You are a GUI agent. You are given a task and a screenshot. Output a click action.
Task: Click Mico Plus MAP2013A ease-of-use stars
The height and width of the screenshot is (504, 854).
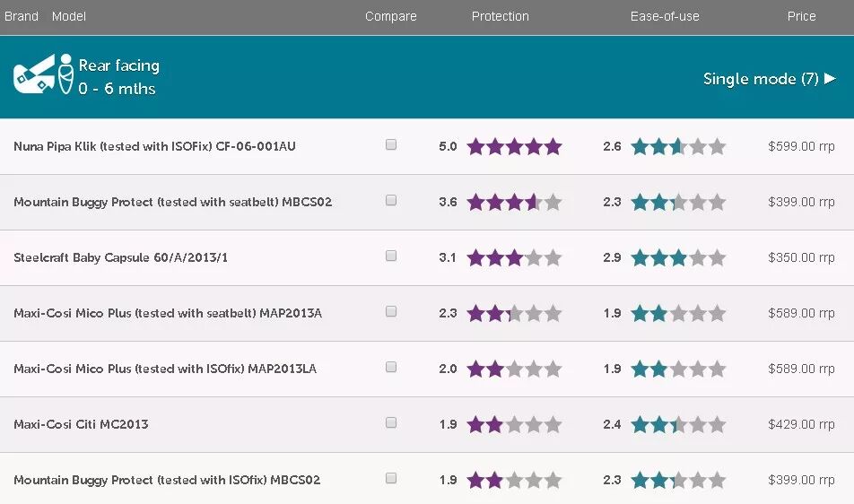pos(678,313)
